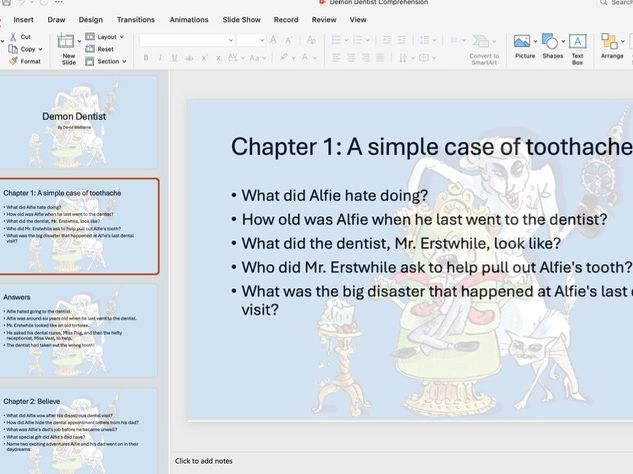633x474 pixels.
Task: Click the Clear Formatting icon
Action: (311, 40)
